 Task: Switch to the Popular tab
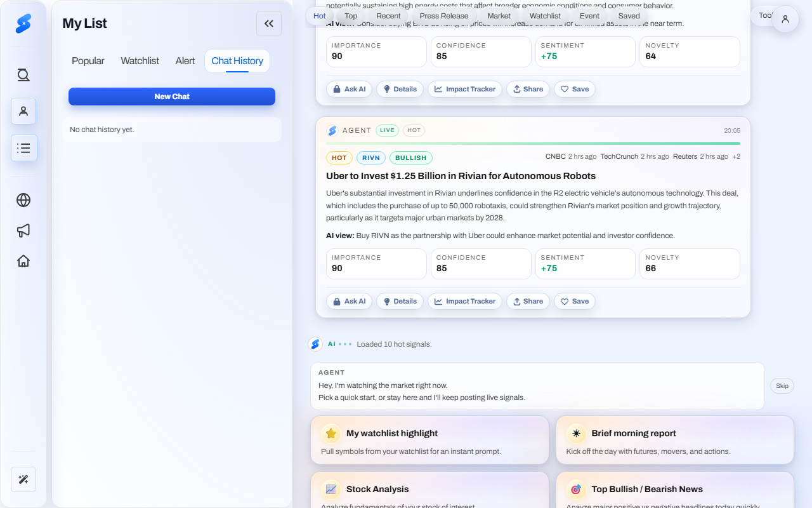pos(88,61)
